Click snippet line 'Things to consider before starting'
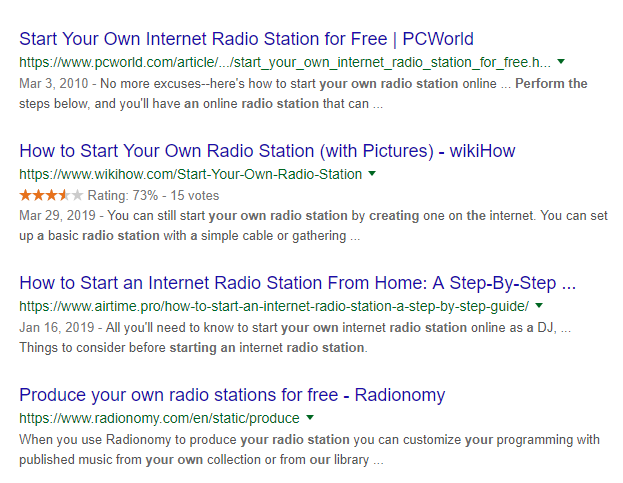Image resolution: width=623 pixels, height=483 pixels. tap(193, 348)
